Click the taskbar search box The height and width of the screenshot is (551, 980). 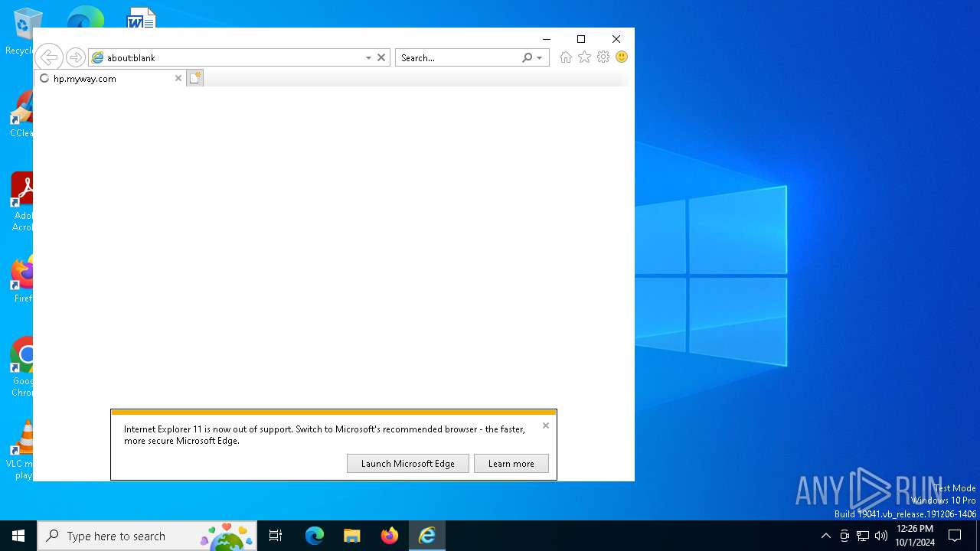[x=148, y=536]
